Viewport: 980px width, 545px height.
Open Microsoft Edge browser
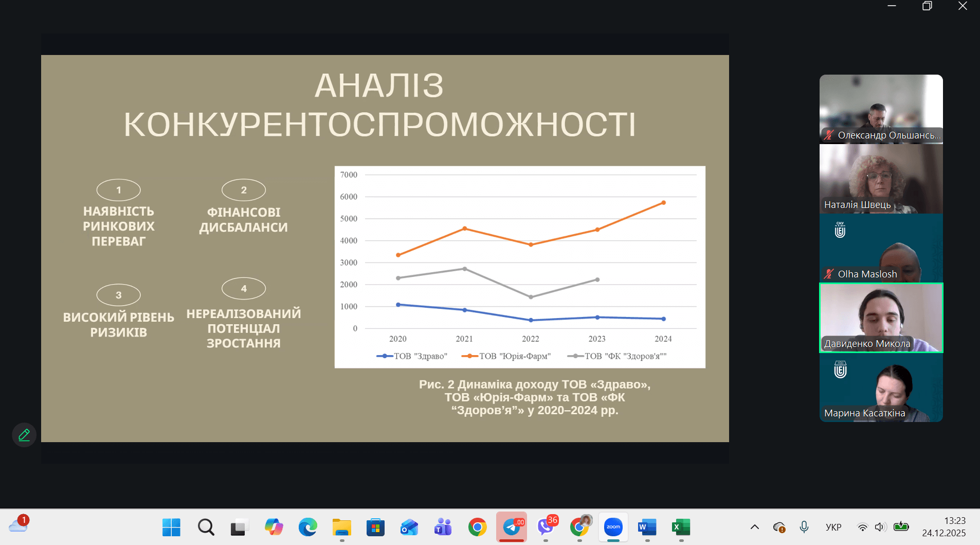(307, 527)
